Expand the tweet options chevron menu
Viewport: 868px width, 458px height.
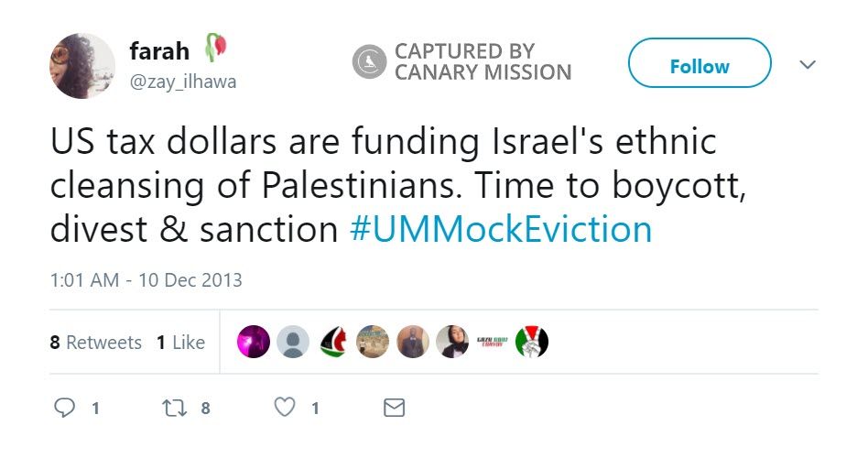pyautogui.click(x=808, y=65)
